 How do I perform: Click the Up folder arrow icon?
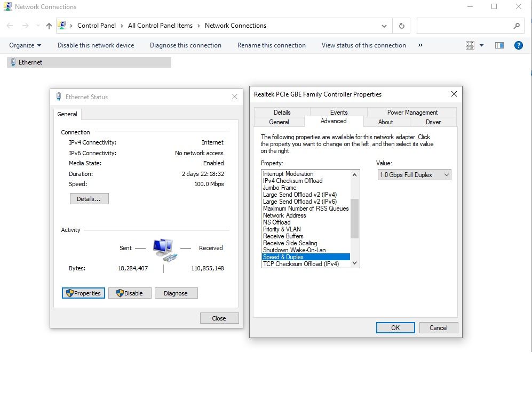pos(49,26)
